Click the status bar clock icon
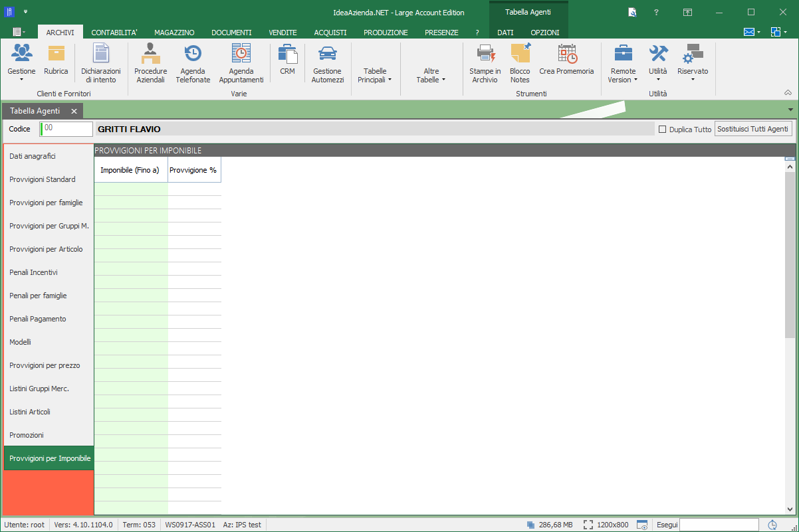Screen dimensions: 799x532 tap(772, 525)
